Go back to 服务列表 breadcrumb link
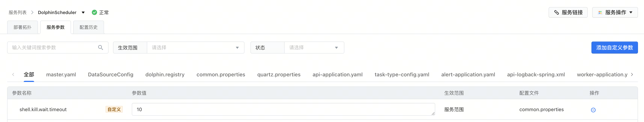This screenshot has width=644, height=122. [17, 13]
